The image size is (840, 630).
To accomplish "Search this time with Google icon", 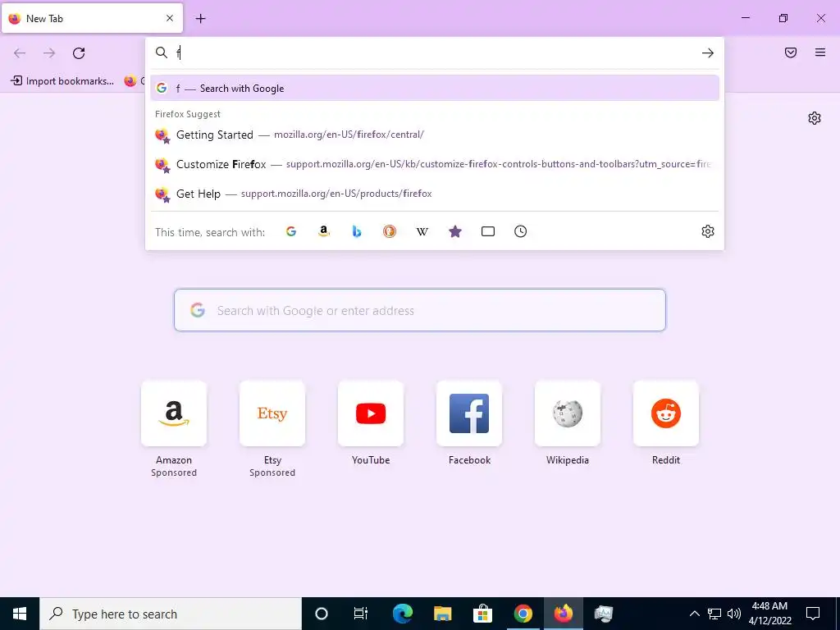I will click(x=291, y=231).
